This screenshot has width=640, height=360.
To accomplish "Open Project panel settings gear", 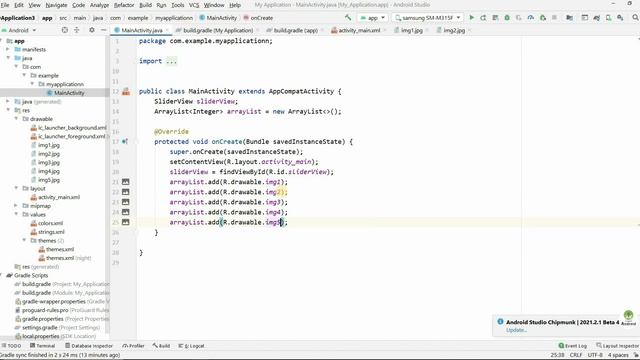I will 92,30.
